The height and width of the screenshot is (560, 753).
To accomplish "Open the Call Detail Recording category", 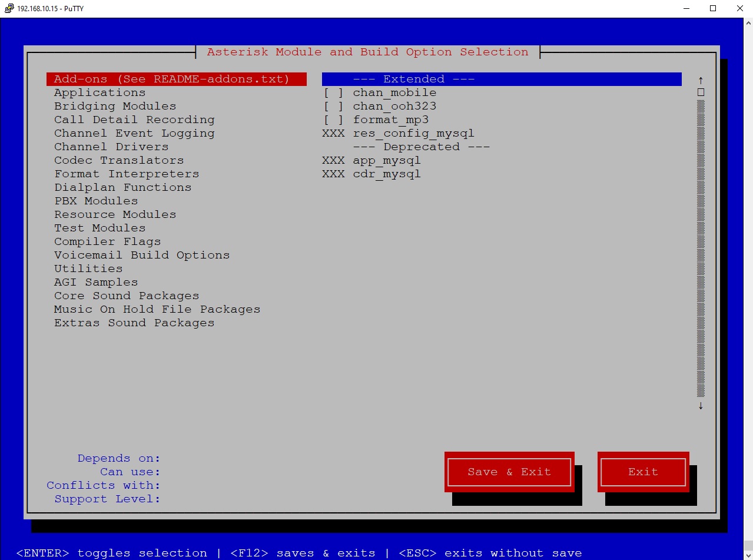I will pos(134,120).
